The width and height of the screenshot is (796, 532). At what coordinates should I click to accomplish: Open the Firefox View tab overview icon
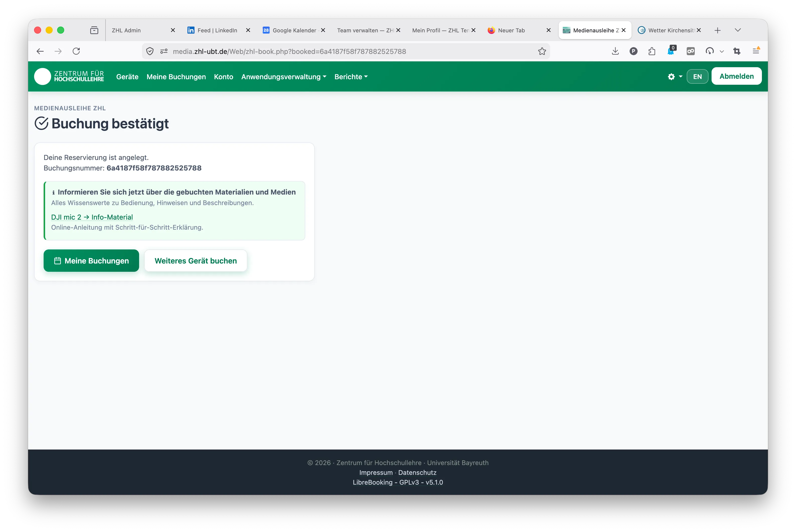click(x=94, y=30)
